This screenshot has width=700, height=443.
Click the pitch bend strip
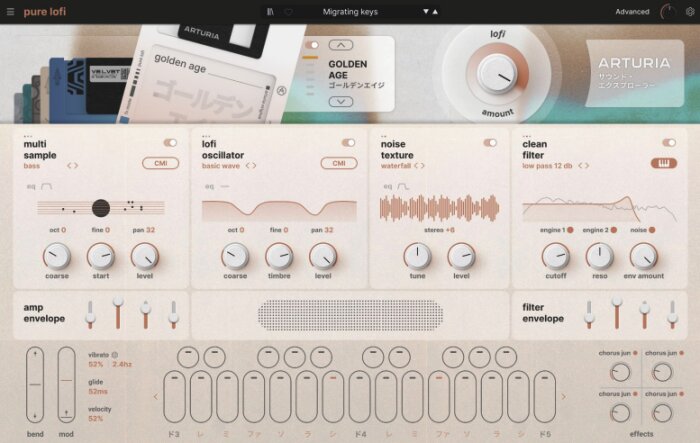coord(35,384)
